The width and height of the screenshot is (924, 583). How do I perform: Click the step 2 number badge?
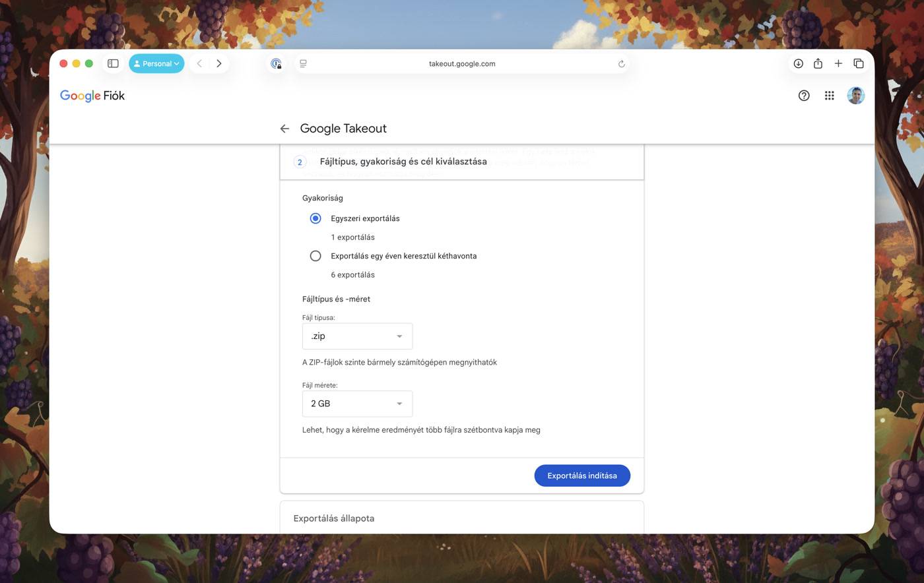click(x=300, y=162)
